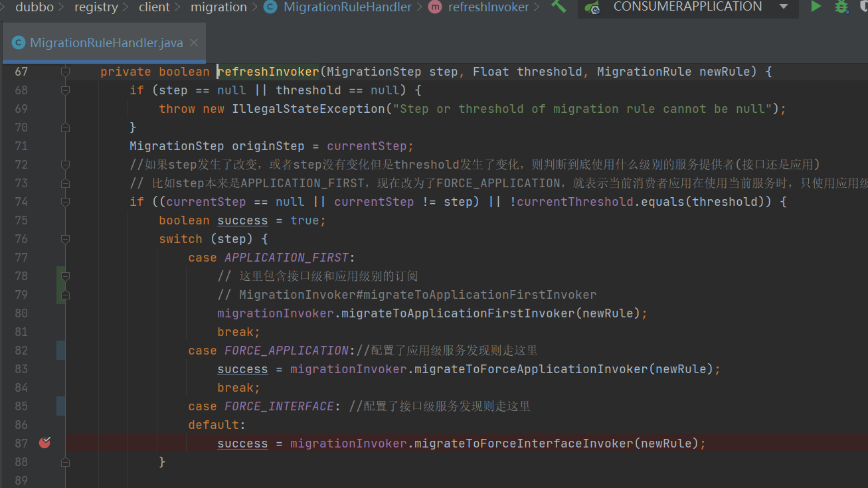Click the fold end marker at line 88

(x=65, y=461)
